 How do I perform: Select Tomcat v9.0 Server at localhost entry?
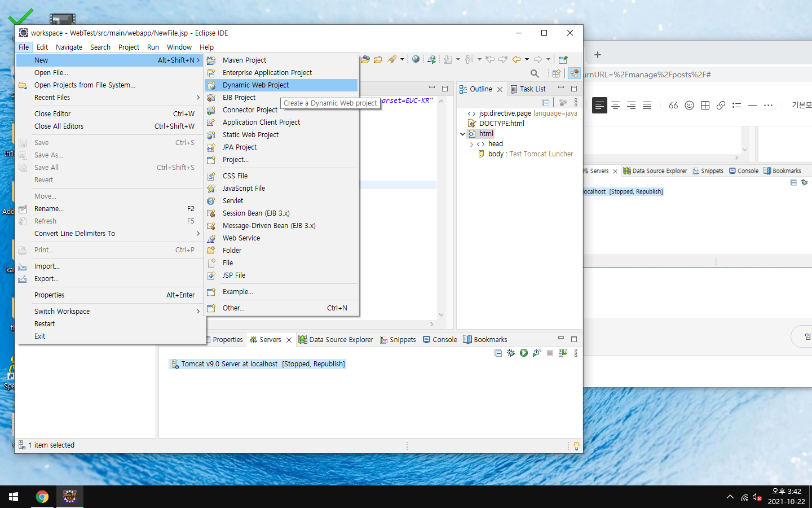click(258, 364)
